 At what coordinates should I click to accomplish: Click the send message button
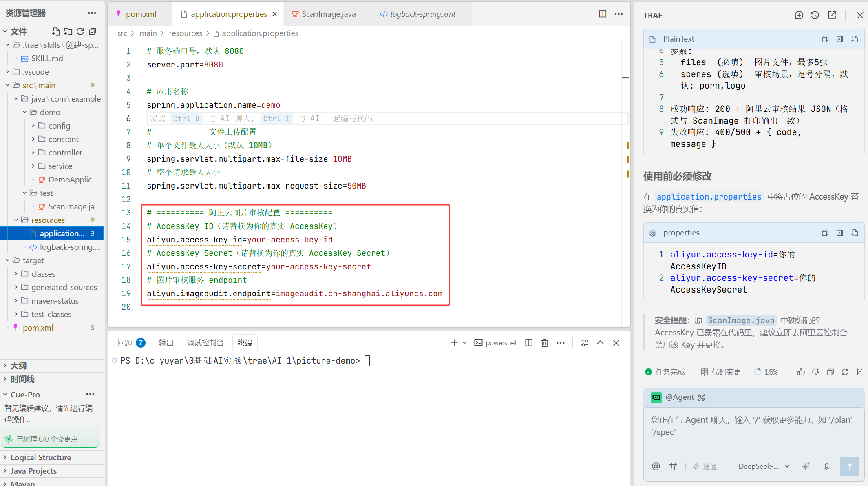click(x=850, y=466)
